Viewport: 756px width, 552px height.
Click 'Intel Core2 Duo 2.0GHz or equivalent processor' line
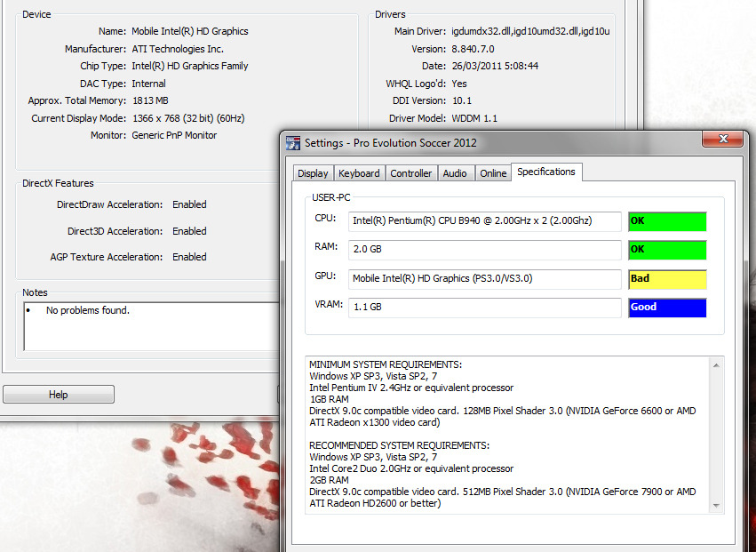pos(411,468)
